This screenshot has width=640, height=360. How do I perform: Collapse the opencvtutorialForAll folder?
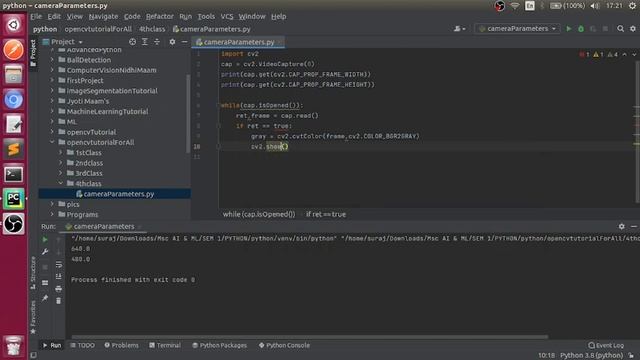(x=52, y=142)
